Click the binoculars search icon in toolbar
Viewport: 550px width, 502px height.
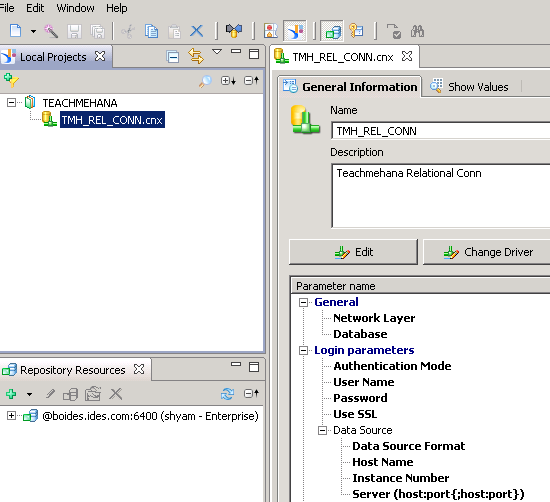point(417,31)
